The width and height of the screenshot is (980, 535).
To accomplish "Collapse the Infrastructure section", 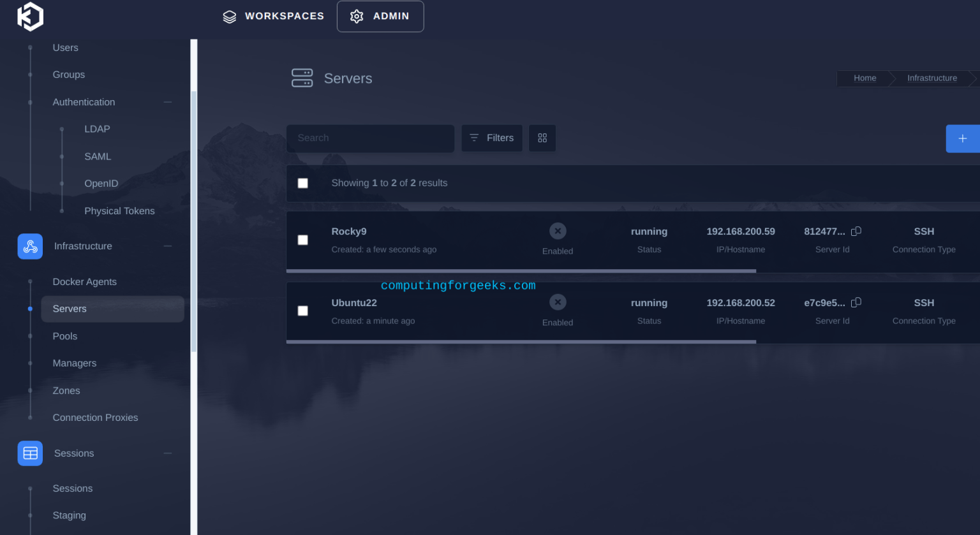I will pos(167,246).
